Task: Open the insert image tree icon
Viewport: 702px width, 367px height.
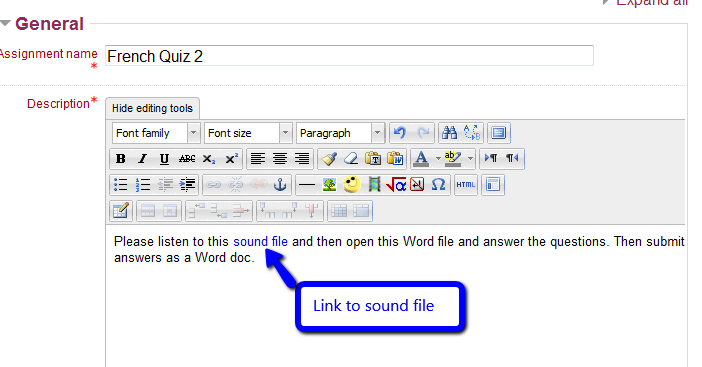Action: 330,184
